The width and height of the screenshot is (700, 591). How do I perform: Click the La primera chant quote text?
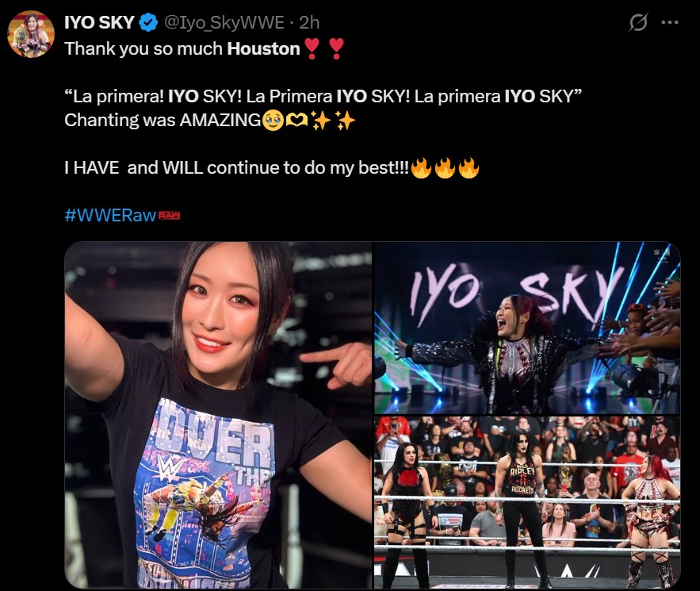(x=323, y=97)
